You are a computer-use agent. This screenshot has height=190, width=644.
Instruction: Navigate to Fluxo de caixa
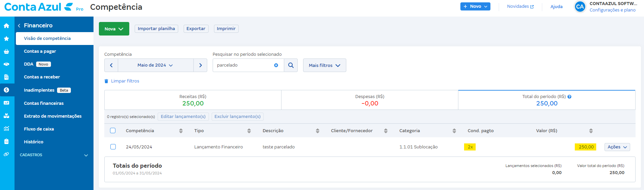pos(39,129)
